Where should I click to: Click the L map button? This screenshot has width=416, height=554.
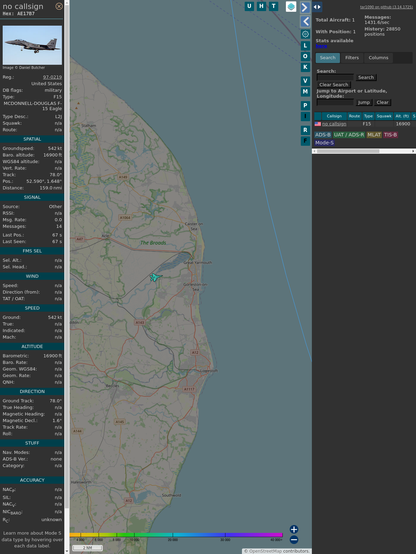(x=305, y=45)
